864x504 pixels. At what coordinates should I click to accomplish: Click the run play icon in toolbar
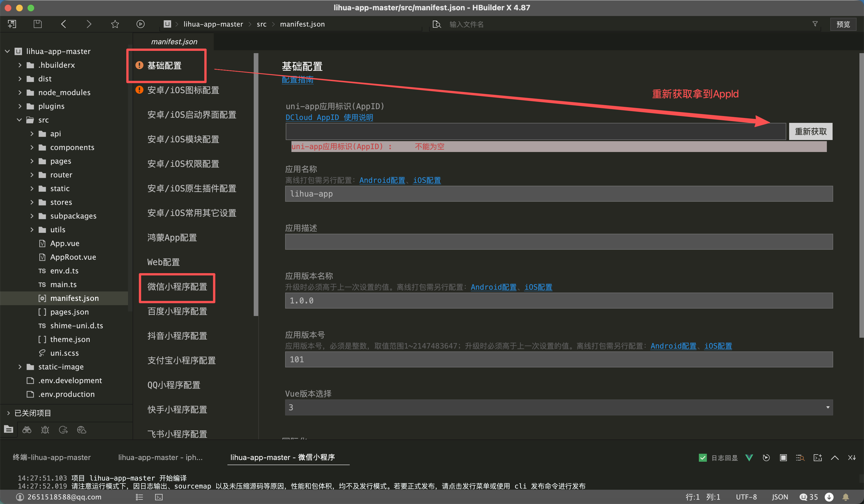click(140, 24)
